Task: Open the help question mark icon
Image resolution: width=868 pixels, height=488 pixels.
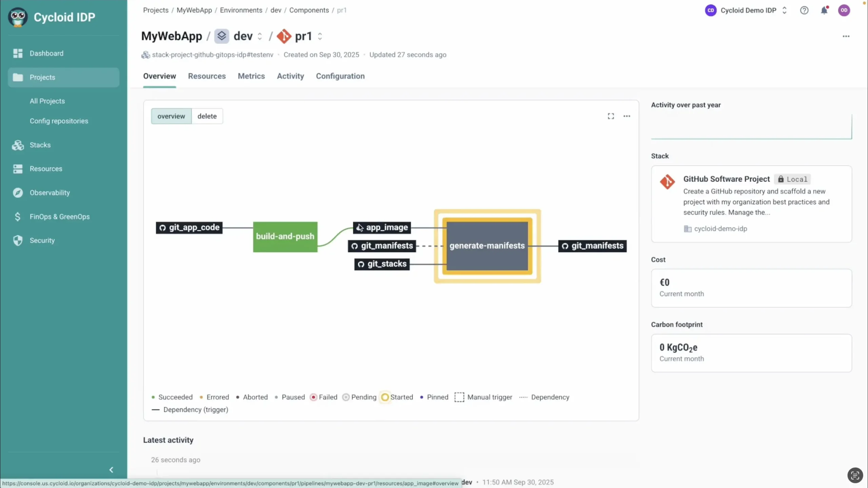Action: pyautogui.click(x=804, y=10)
